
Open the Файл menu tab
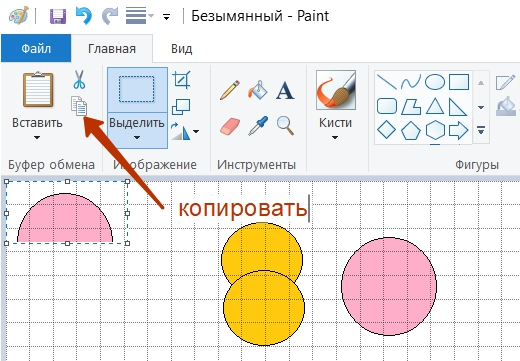(36, 48)
